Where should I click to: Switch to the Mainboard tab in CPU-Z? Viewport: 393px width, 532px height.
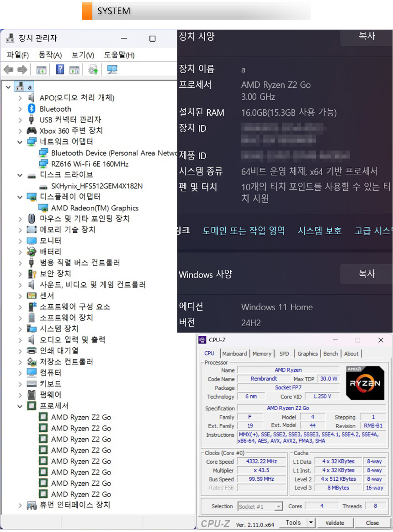(x=234, y=354)
